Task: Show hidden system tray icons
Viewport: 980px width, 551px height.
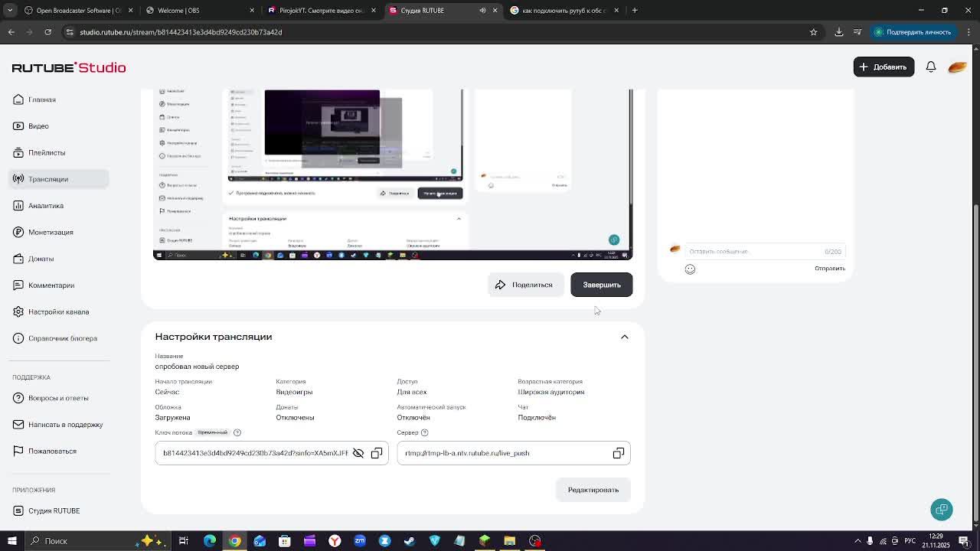Action: click(857, 541)
